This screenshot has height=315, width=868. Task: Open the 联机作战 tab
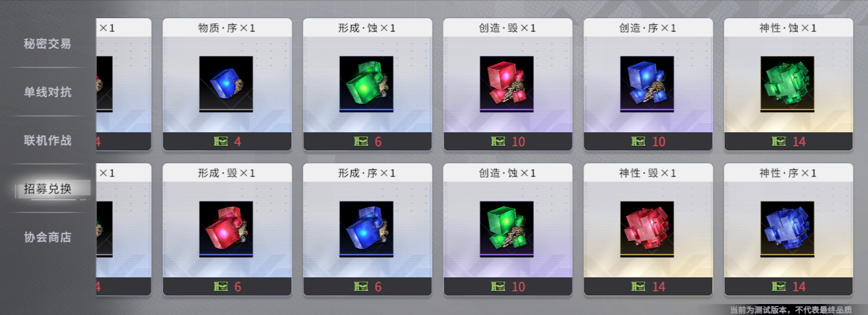[x=47, y=140]
